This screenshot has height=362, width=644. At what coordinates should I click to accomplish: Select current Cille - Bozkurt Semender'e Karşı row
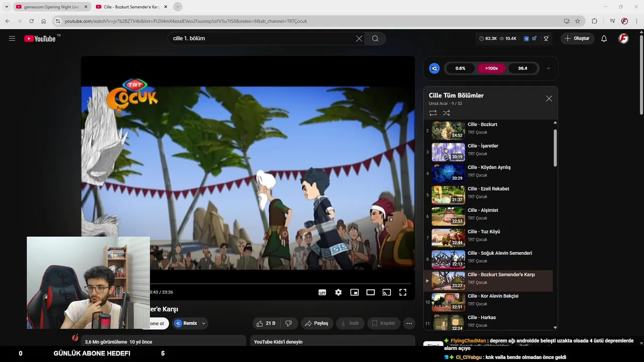click(488, 281)
